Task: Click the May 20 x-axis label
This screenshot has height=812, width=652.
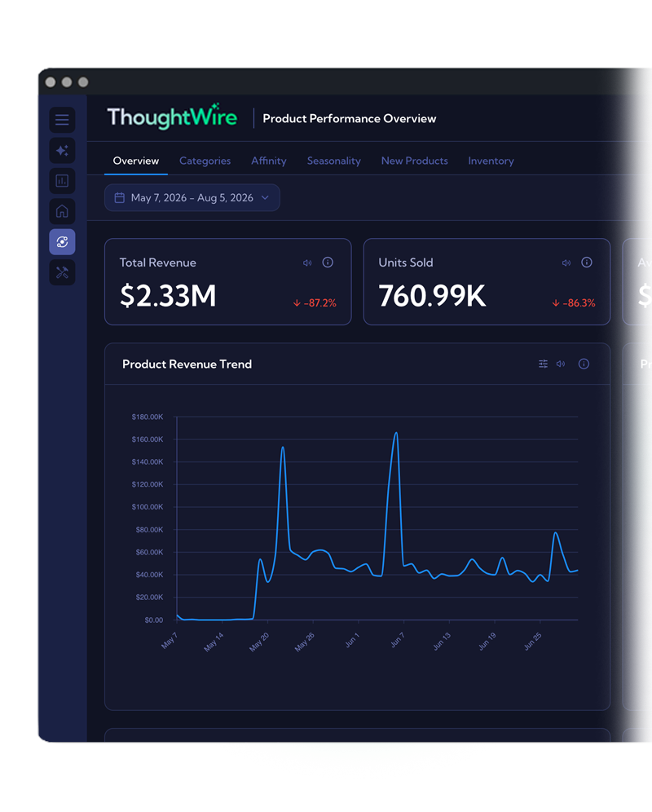Action: [259, 642]
